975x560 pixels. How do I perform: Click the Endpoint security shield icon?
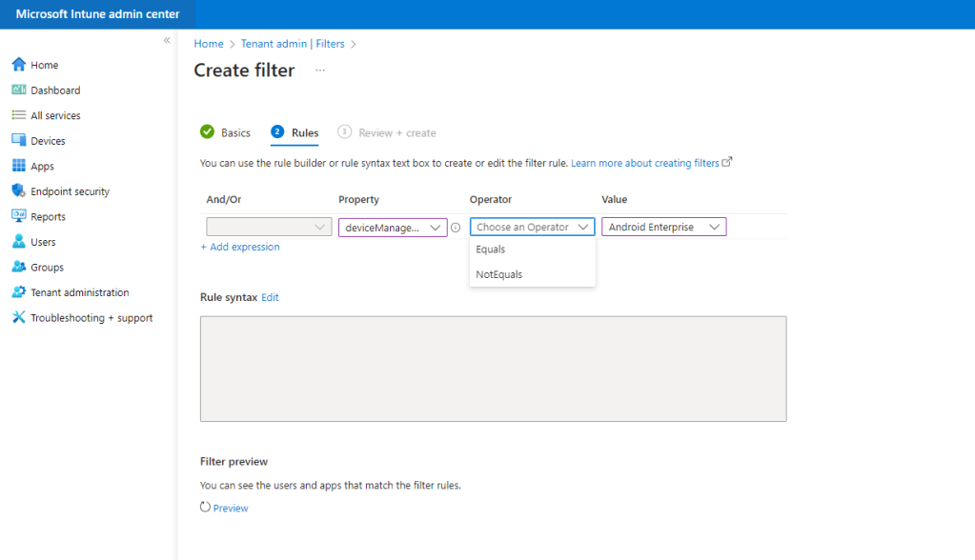point(18,191)
